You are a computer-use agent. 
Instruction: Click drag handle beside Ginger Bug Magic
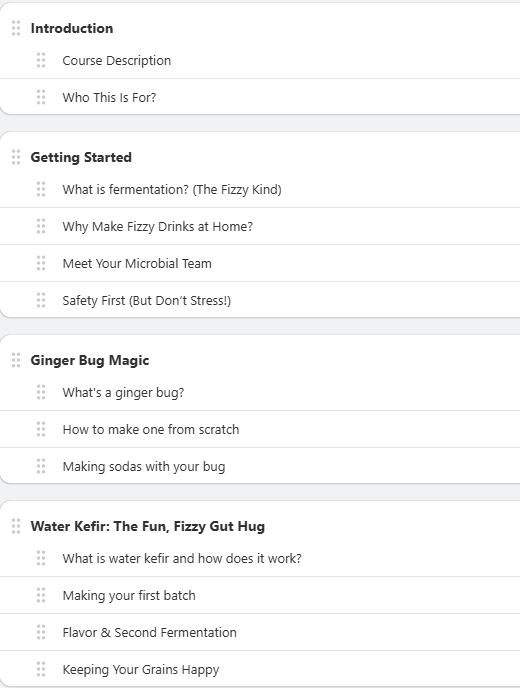[16, 360]
